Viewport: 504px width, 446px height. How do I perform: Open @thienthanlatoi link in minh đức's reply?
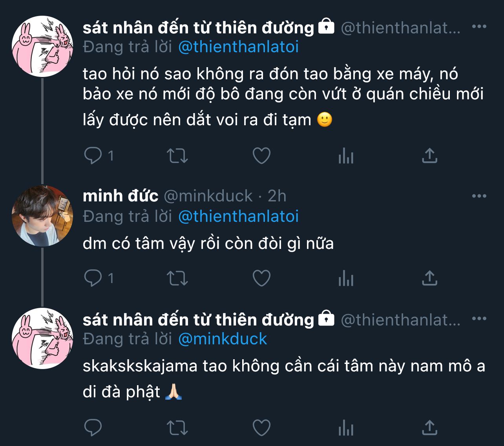(x=238, y=216)
